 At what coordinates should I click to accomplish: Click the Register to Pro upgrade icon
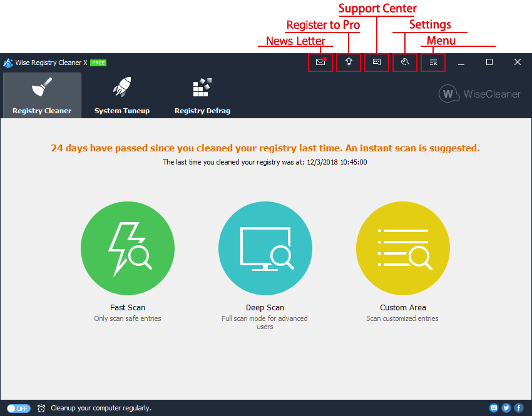tap(349, 62)
